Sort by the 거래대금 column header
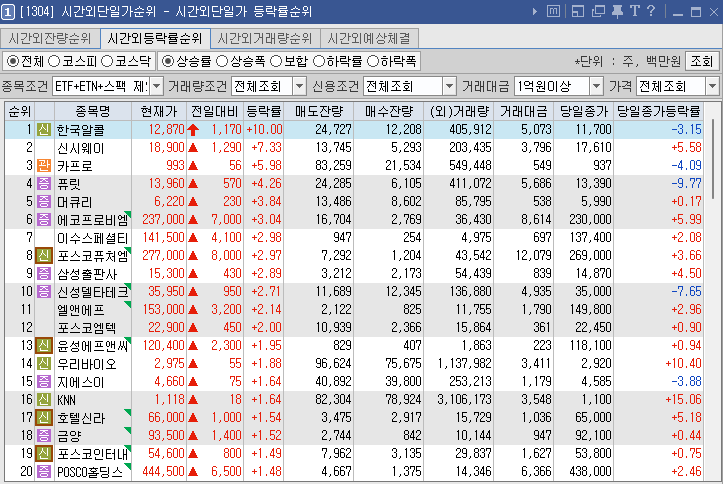This screenshot has height=484, width=723. [x=523, y=111]
